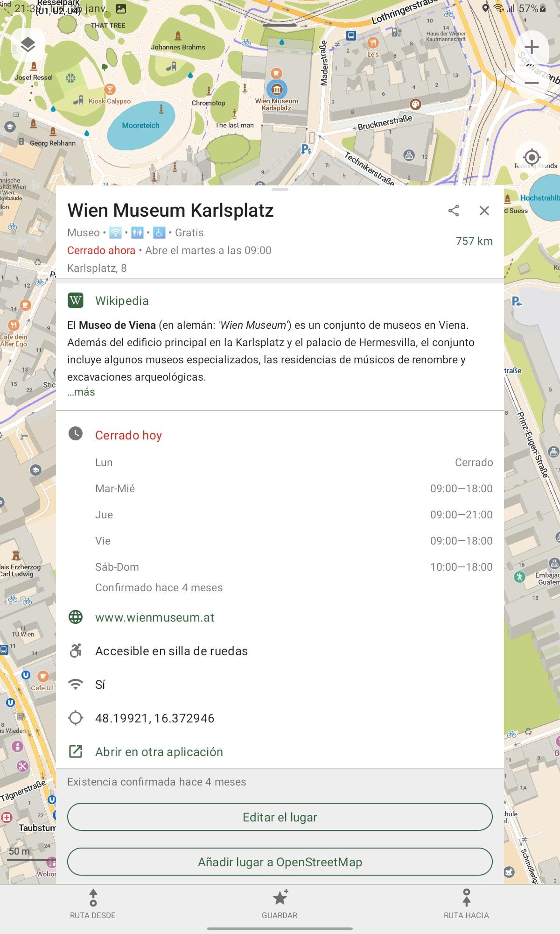Open the Wikipedia article header
560x934 pixels.
pyautogui.click(x=121, y=301)
